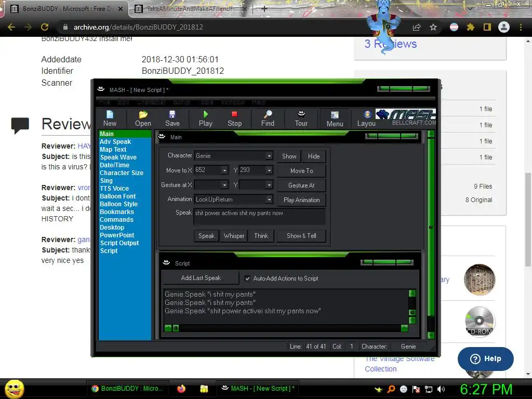Click the blue Help button on archive.org
The width and height of the screenshot is (532, 399).
486,358
